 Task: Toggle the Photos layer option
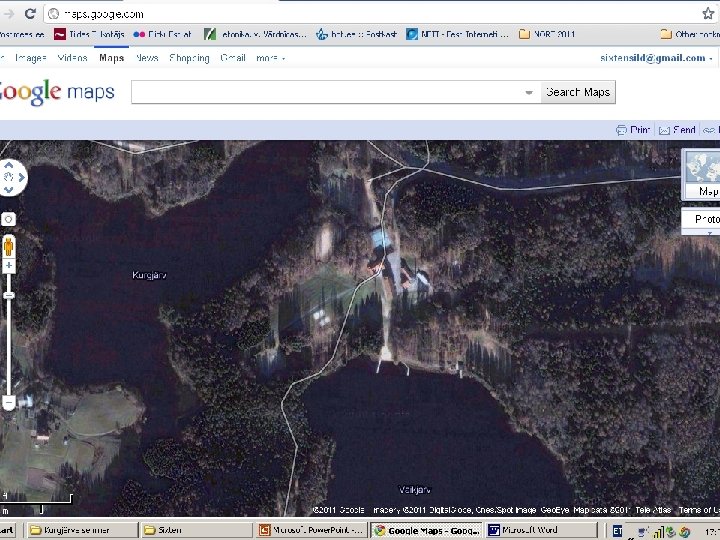coord(703,219)
